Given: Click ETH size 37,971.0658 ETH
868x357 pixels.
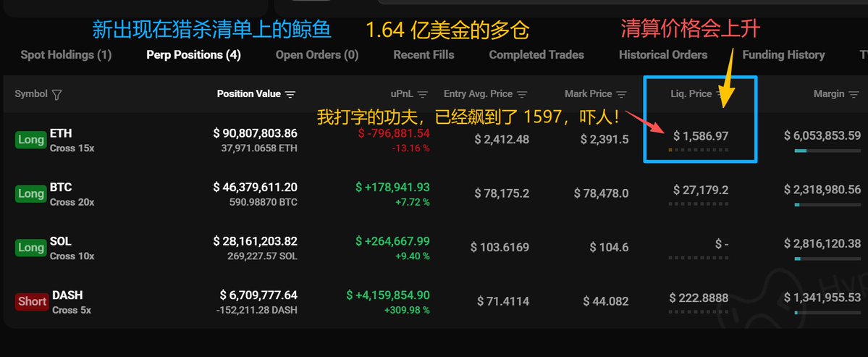Looking at the screenshot, I should (260, 148).
